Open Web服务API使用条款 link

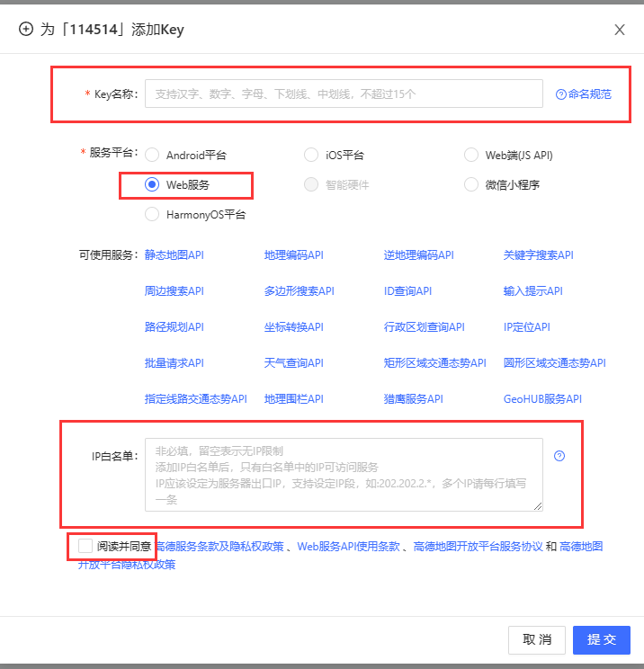click(349, 546)
